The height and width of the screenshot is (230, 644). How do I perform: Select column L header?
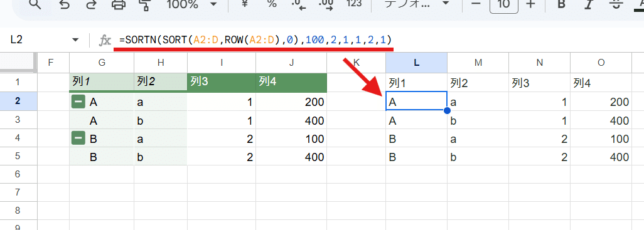[x=416, y=63]
